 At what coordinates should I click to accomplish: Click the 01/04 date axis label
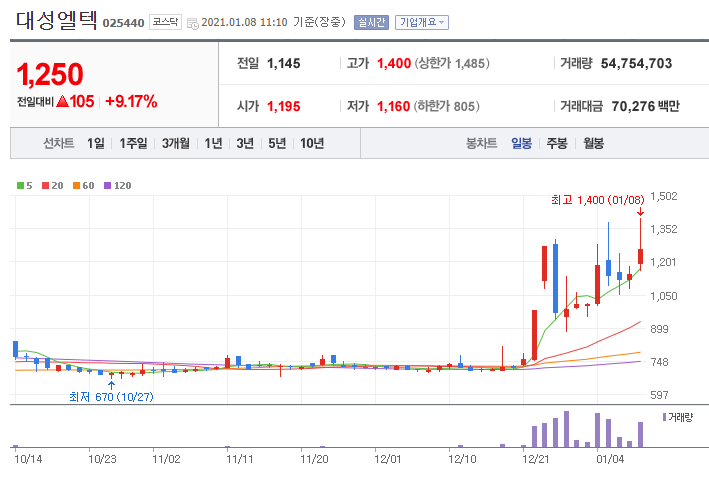coord(610,459)
